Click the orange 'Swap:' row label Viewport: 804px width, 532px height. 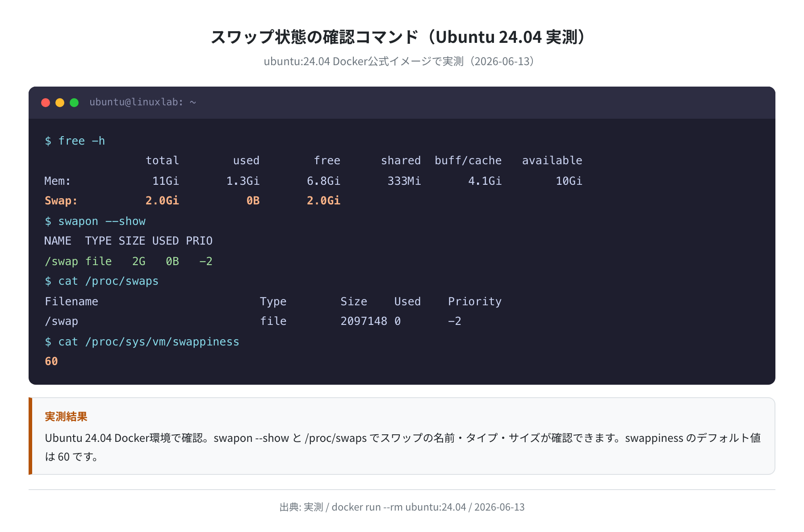[61, 201]
